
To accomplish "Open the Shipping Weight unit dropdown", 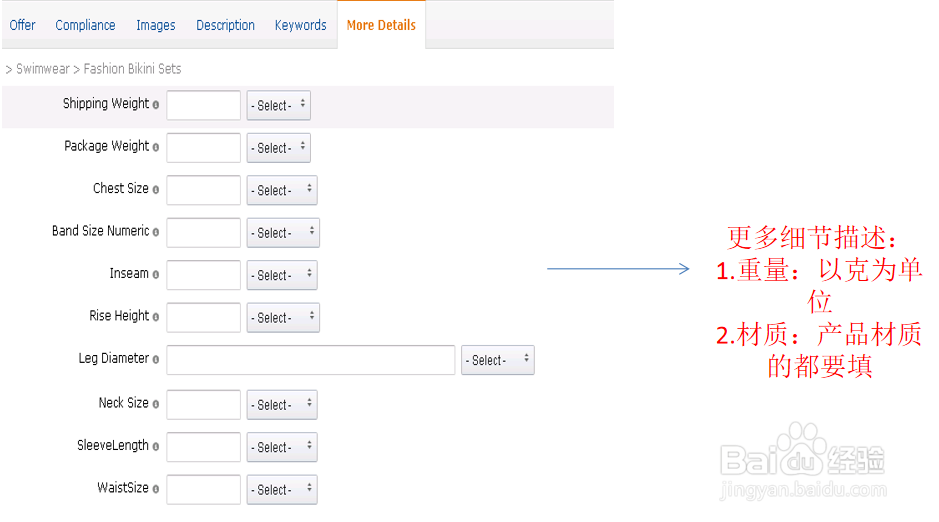I will point(278,105).
